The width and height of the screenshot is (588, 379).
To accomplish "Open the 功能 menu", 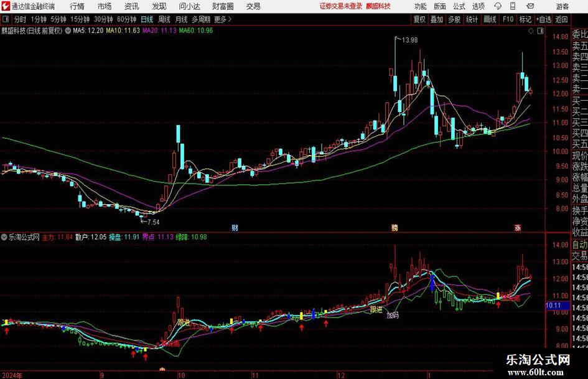I will [421, 6].
